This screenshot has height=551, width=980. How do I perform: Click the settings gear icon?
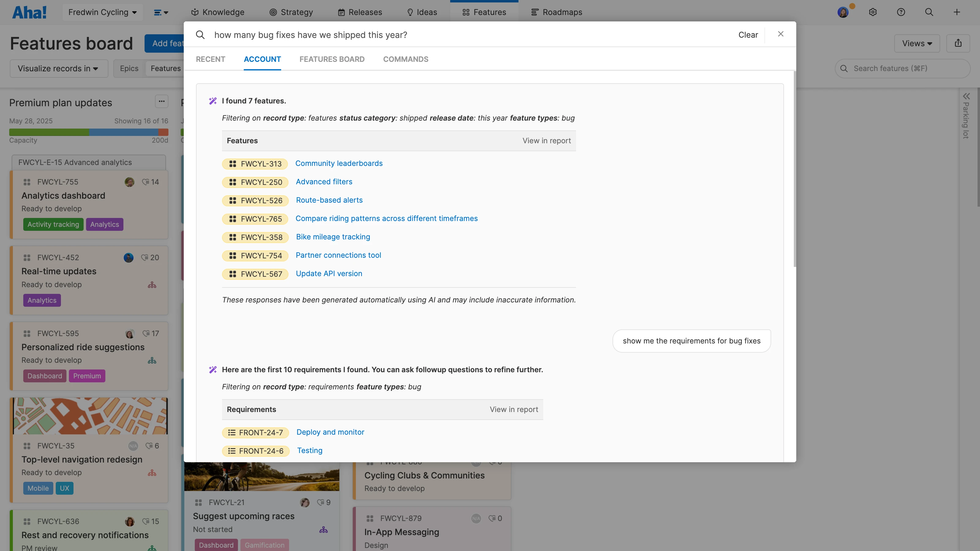pos(873,12)
